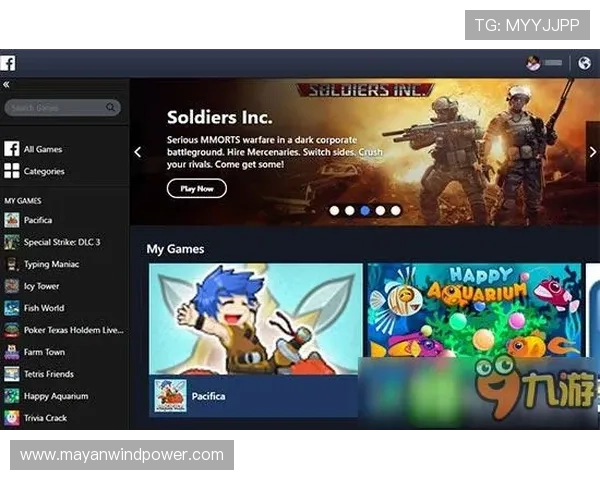600x480 pixels.
Task: Click Trivia Crack game icon
Action: point(12,418)
